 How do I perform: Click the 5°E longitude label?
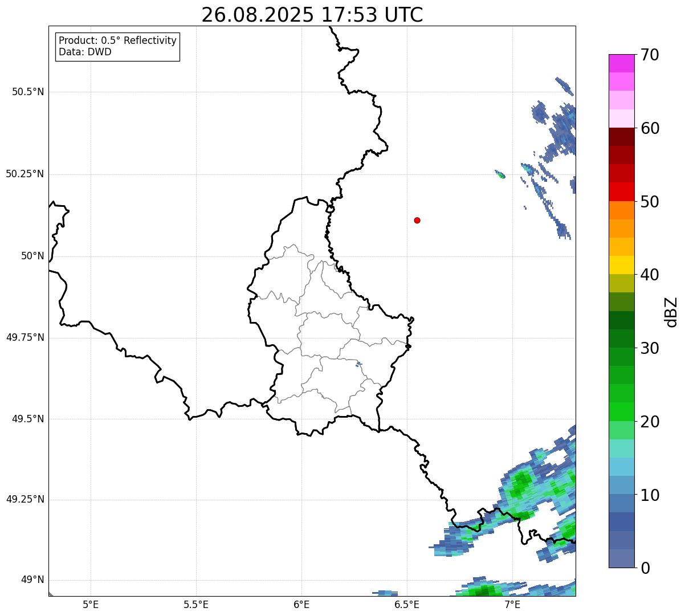click(91, 605)
